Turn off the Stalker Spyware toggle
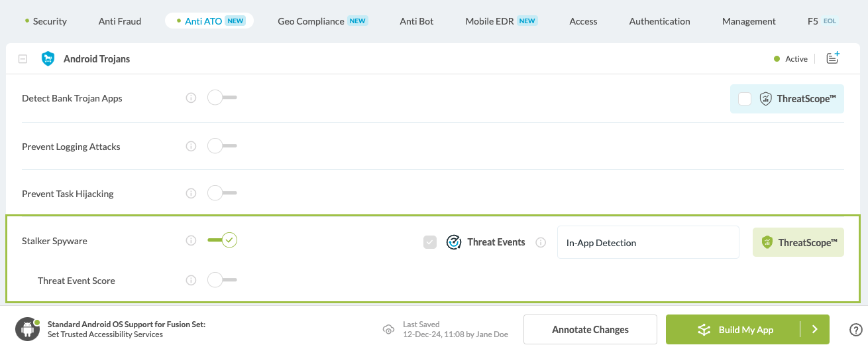The width and height of the screenshot is (868, 351). point(222,240)
